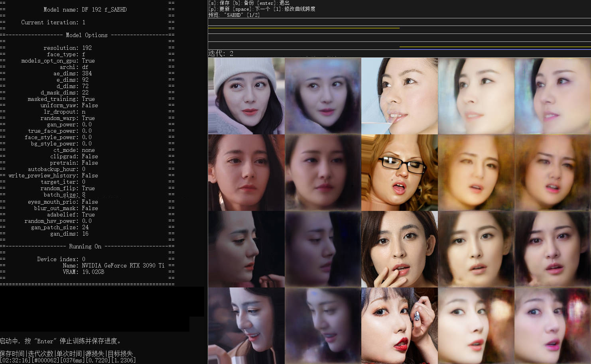Click the 'Model Options' section header
591x364 pixels.
click(x=87, y=35)
